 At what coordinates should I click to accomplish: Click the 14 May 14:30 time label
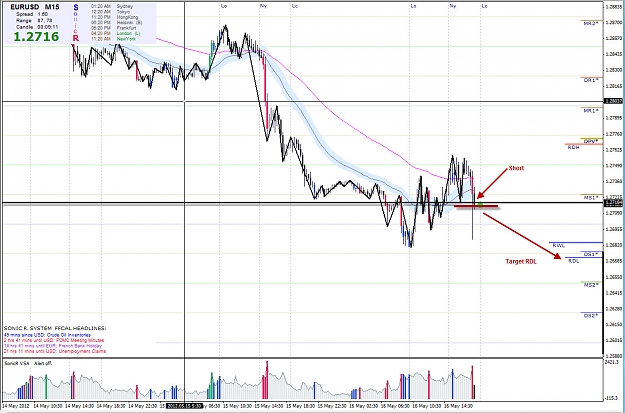pyautogui.click(x=81, y=406)
